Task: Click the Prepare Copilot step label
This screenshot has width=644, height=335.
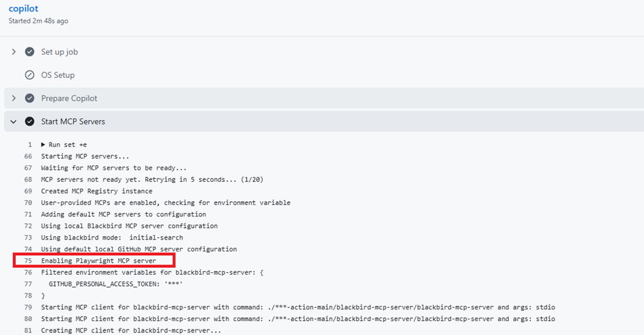Action: click(x=69, y=99)
